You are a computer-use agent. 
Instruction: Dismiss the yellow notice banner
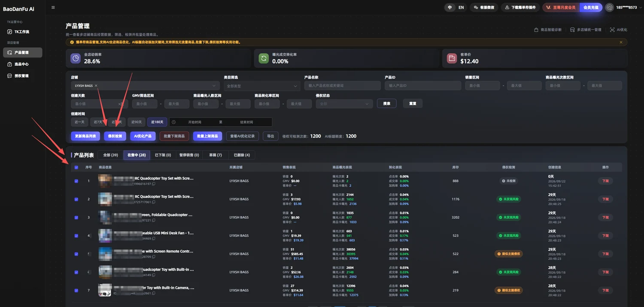pyautogui.click(x=621, y=42)
